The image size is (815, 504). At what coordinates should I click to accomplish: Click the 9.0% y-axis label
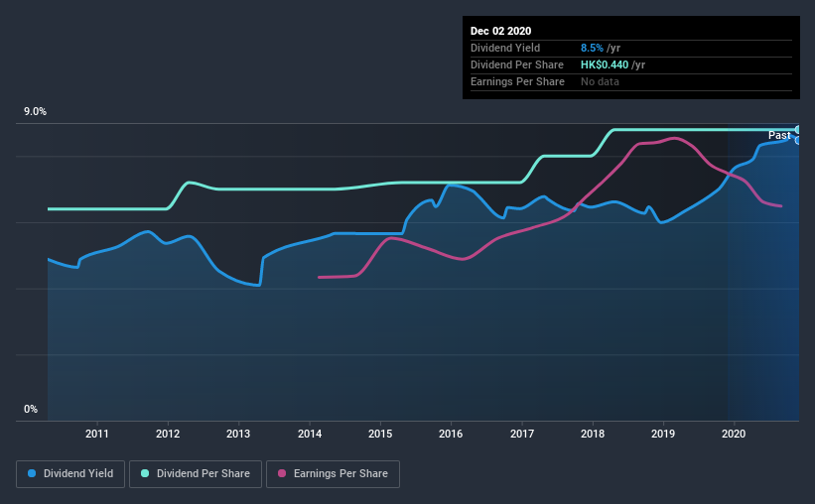[35, 112]
